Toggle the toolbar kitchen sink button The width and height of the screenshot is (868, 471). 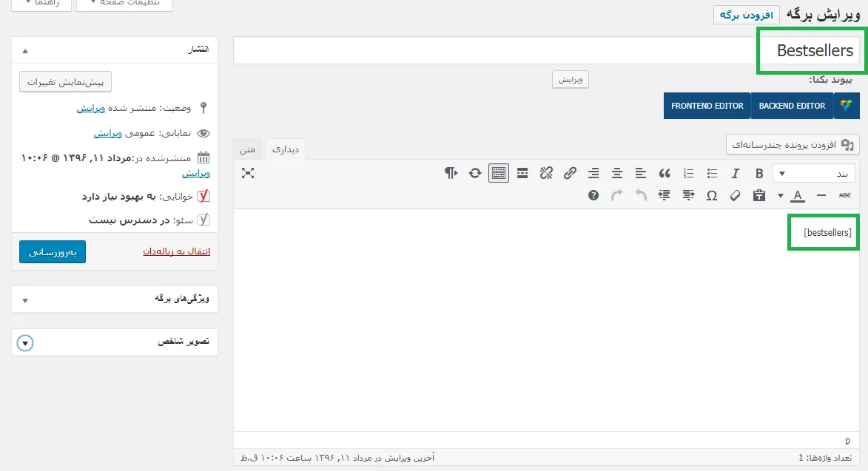point(499,174)
